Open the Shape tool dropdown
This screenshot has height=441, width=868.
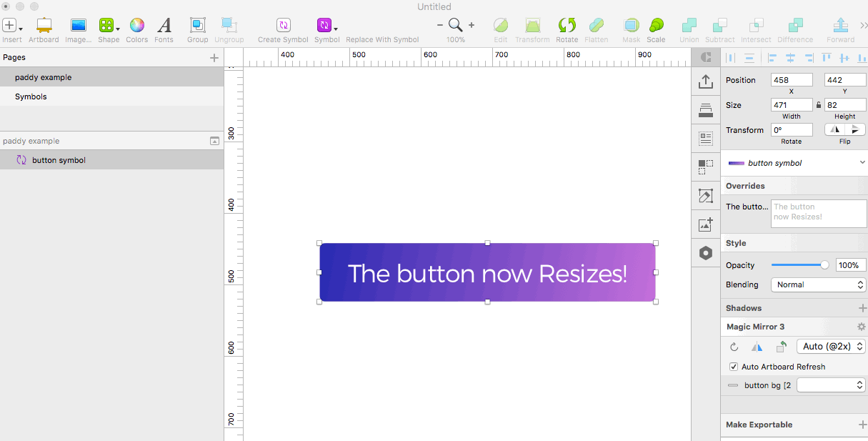click(109, 26)
